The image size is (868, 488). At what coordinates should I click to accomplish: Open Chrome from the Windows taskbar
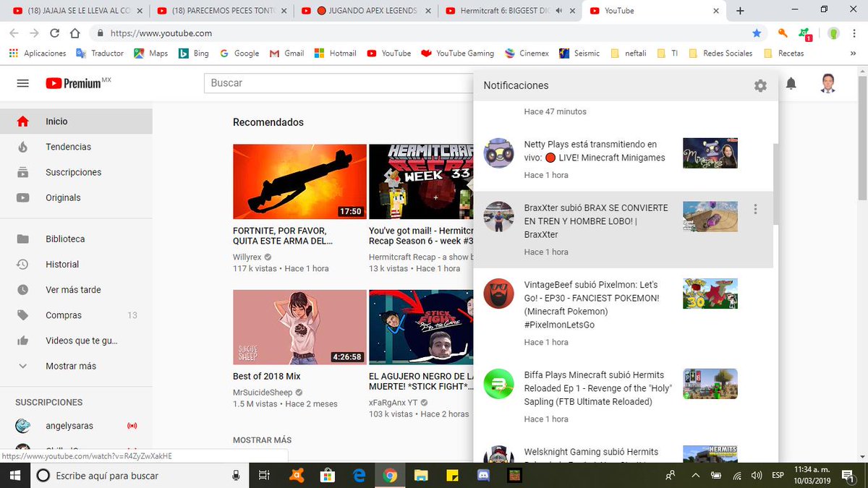tap(390, 475)
